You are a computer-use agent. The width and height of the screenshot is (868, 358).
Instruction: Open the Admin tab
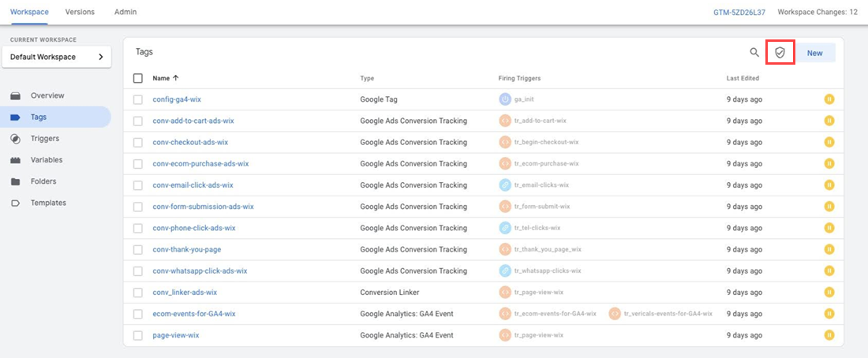[125, 12]
